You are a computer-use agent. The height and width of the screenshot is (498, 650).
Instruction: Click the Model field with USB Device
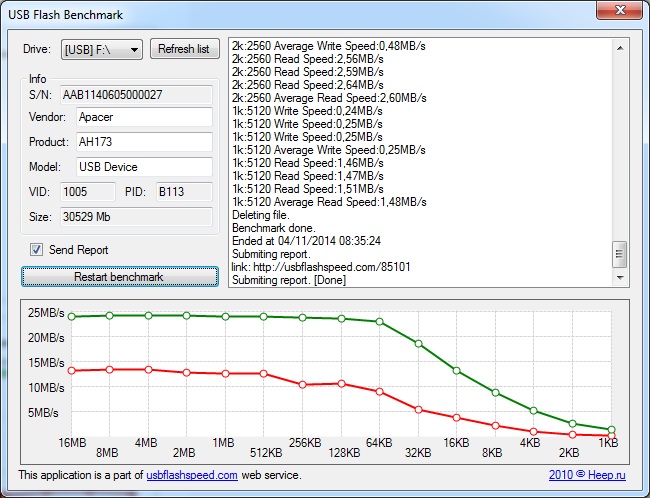point(143,167)
